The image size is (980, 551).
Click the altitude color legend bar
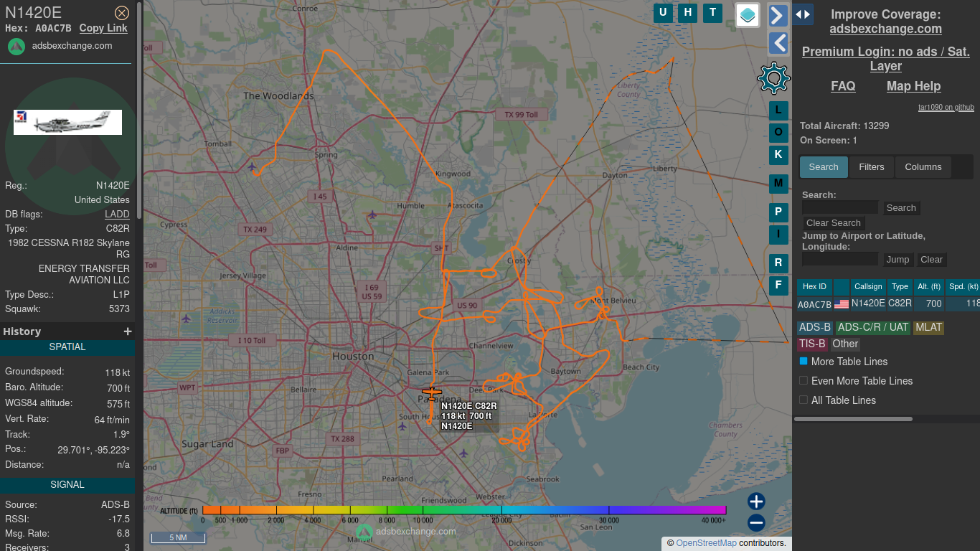tap(464, 510)
